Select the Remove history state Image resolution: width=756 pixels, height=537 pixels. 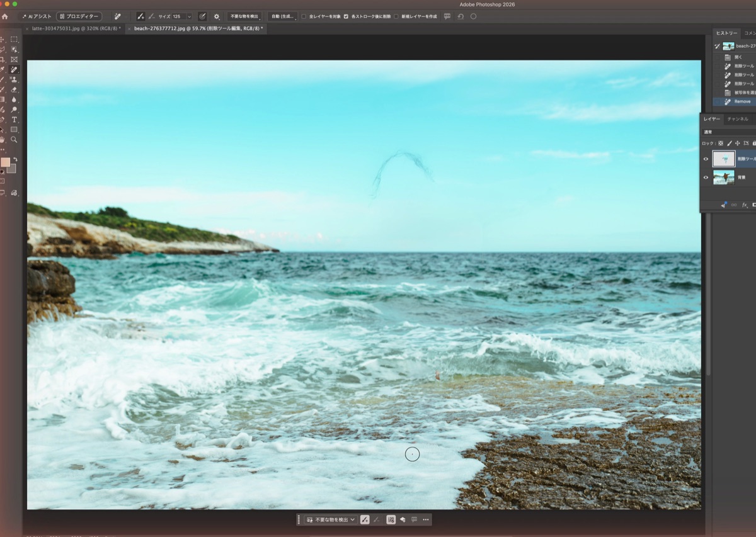734,101
